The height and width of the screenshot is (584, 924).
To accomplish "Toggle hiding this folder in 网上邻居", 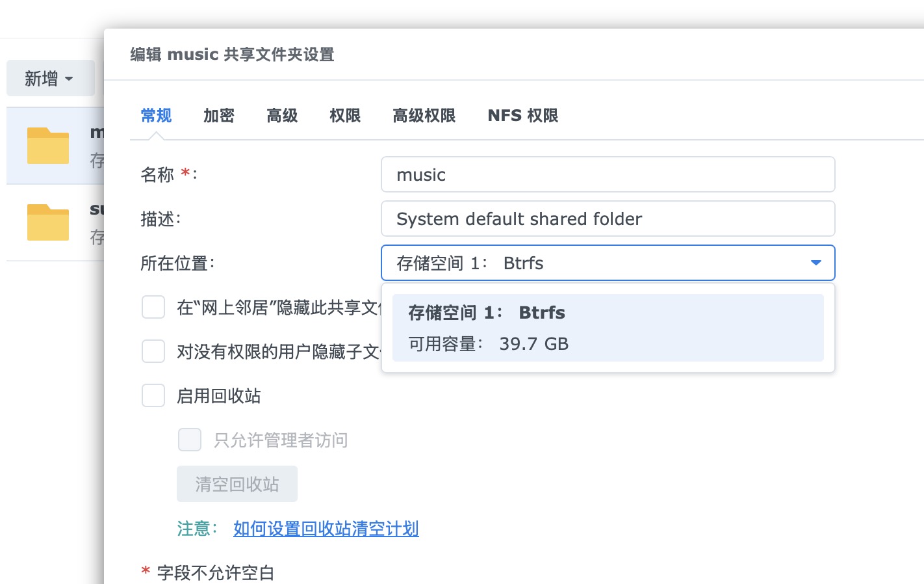I will tap(153, 307).
